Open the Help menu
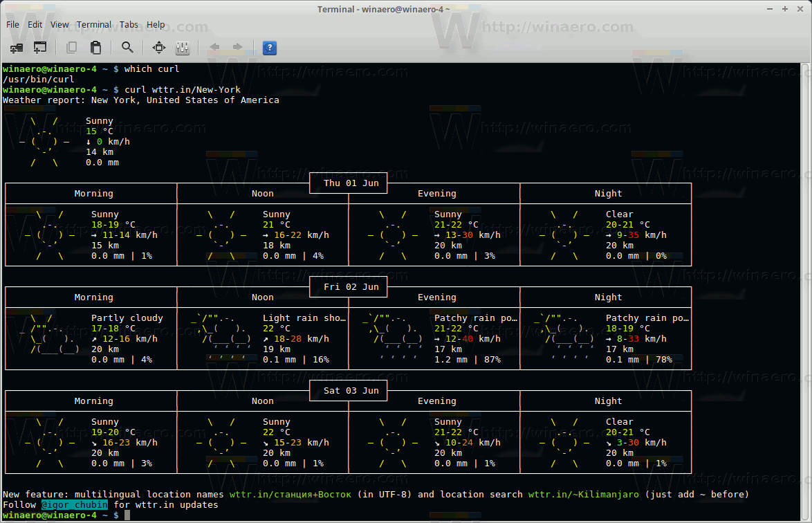812x523 pixels. (156, 24)
